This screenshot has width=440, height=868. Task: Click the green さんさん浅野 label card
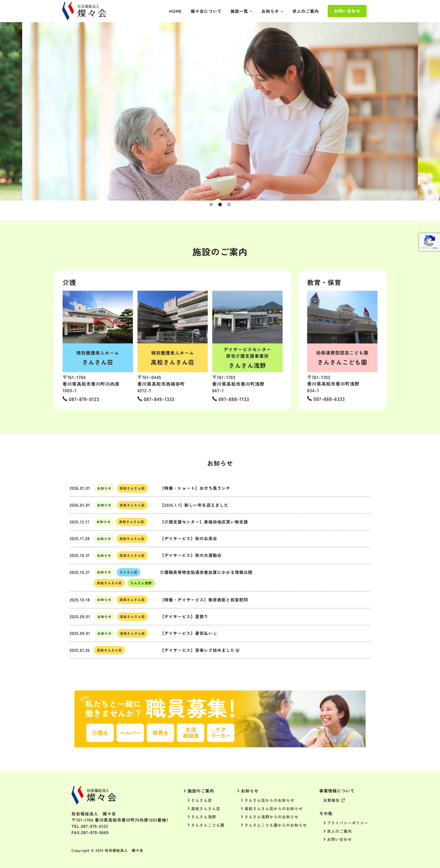247,358
